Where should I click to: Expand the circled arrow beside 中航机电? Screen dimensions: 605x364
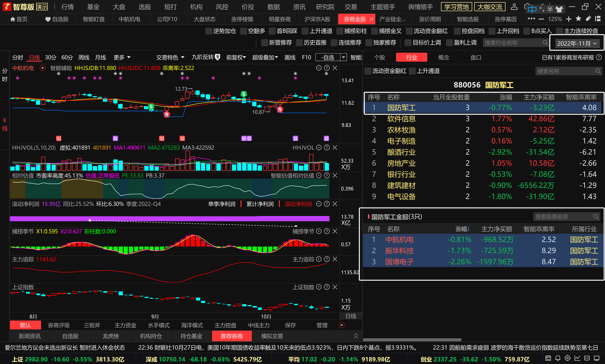point(43,68)
